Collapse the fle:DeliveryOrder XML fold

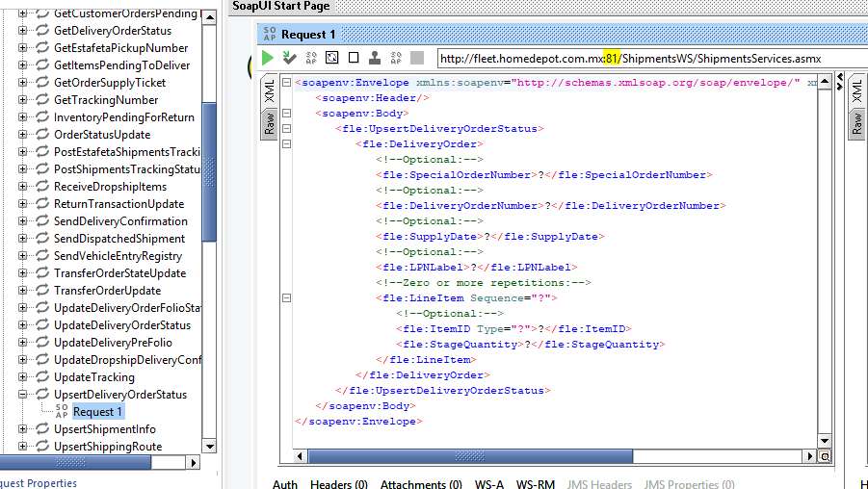(x=286, y=143)
